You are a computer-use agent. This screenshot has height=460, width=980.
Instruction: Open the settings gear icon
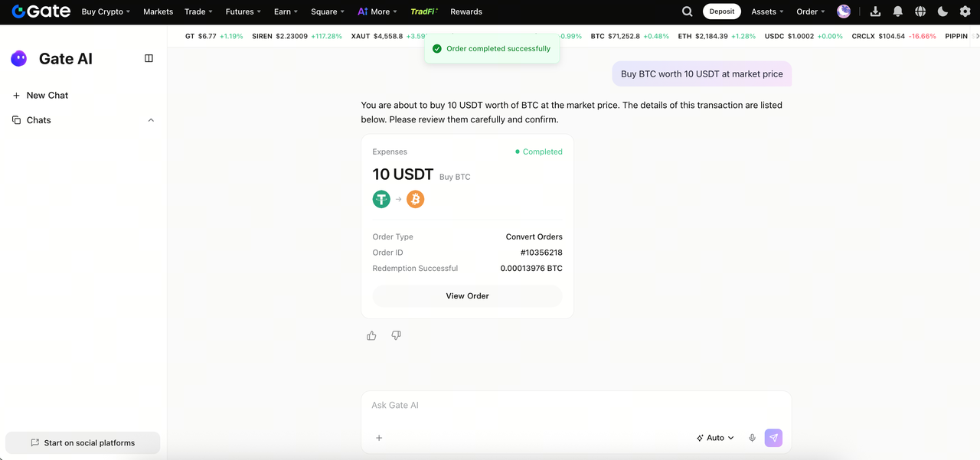coord(965,11)
